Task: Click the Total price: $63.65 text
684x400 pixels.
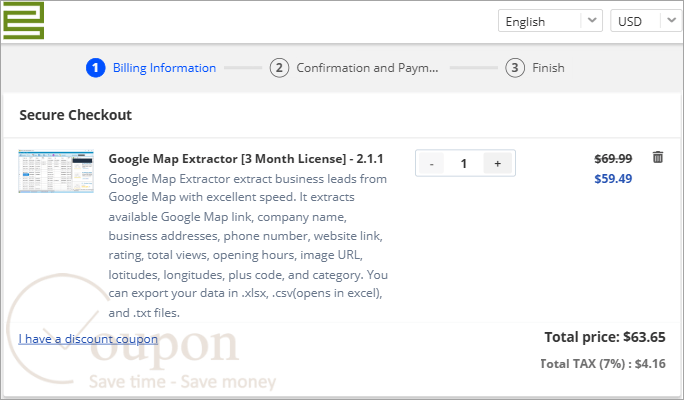Action: pos(605,337)
